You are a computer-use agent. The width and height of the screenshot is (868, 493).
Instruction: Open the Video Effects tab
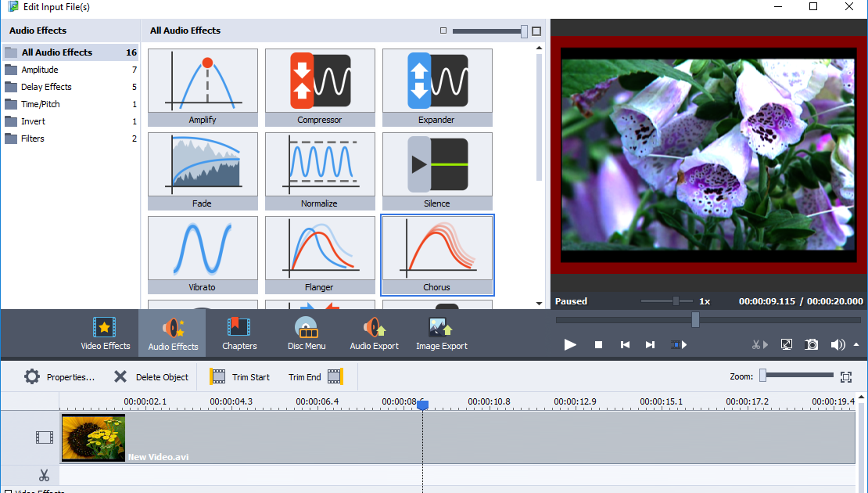(106, 333)
